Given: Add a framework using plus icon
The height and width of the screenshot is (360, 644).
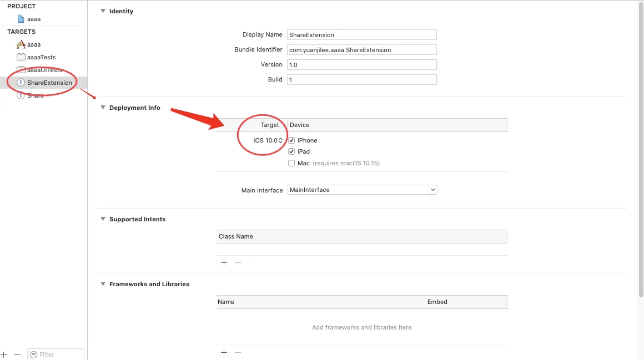Looking at the screenshot, I should click(x=224, y=352).
